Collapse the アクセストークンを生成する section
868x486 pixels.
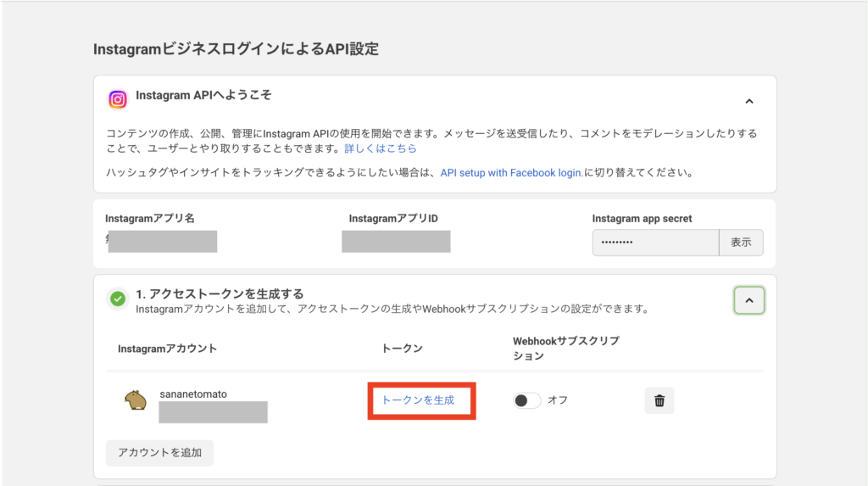pos(749,300)
